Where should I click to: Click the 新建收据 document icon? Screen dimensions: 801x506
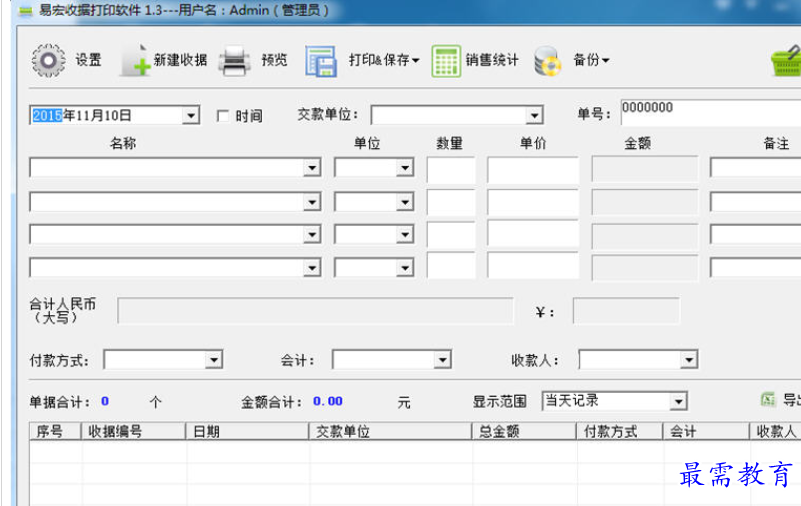[135, 60]
